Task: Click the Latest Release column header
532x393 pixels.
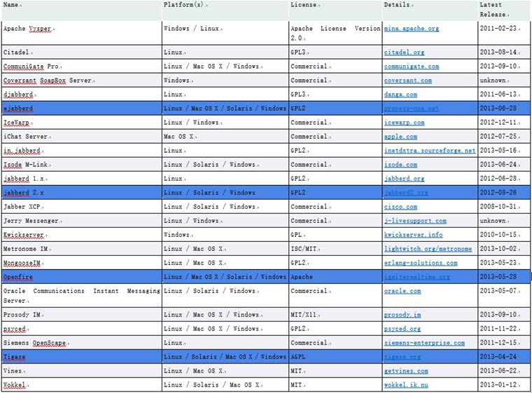Action: [504, 11]
